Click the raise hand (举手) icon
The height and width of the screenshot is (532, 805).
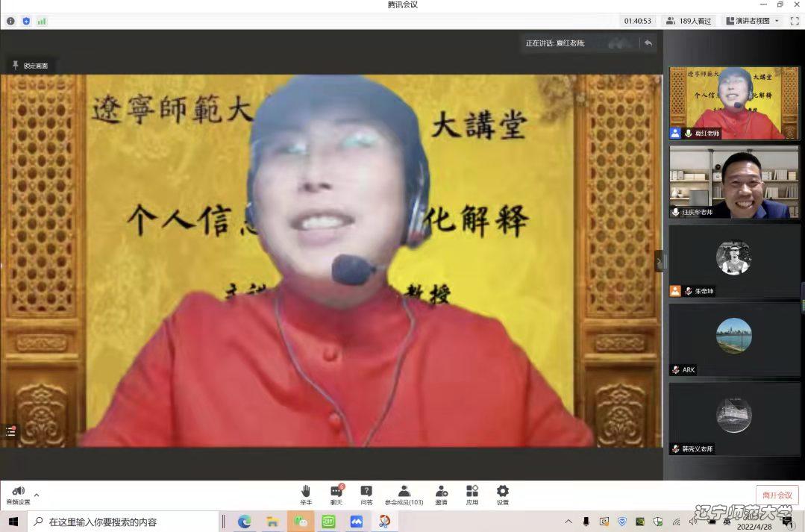306,493
